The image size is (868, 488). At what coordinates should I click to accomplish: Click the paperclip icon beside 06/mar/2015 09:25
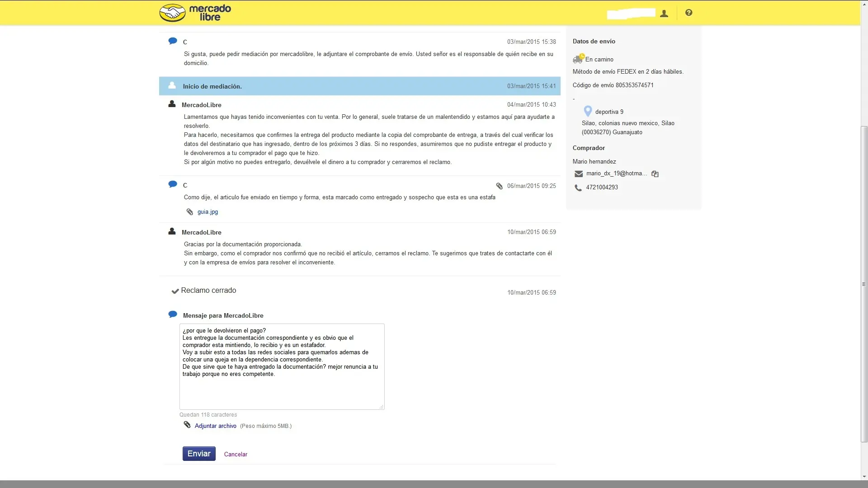(x=499, y=186)
